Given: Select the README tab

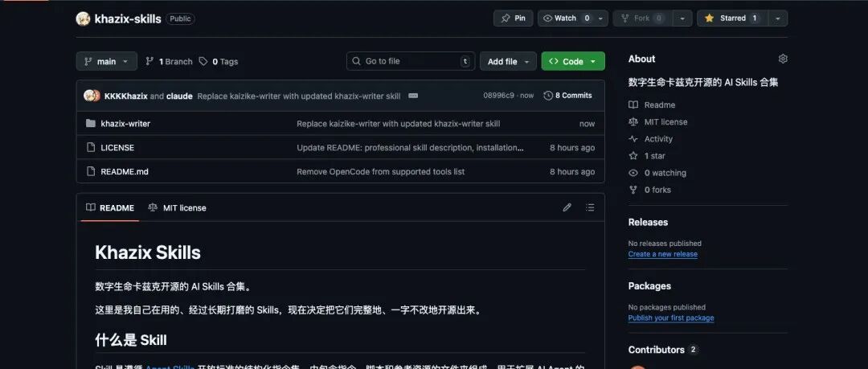Looking at the screenshot, I should (110, 207).
